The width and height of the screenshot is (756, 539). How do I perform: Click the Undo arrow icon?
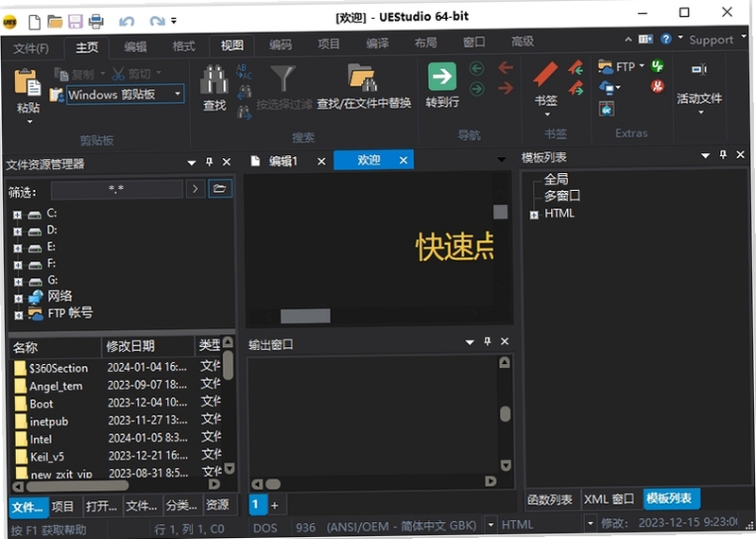(x=127, y=21)
